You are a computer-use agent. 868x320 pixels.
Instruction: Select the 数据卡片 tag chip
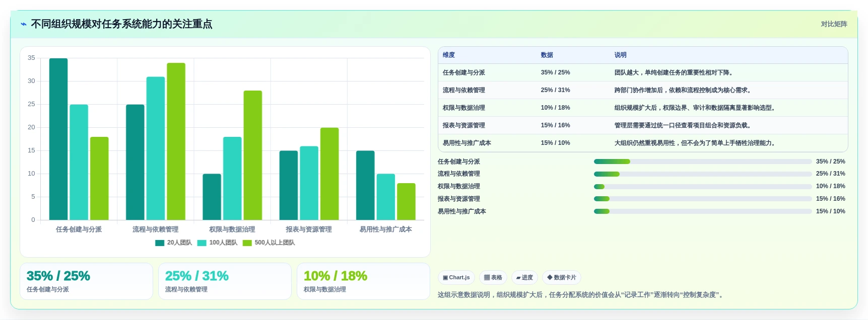tap(562, 277)
